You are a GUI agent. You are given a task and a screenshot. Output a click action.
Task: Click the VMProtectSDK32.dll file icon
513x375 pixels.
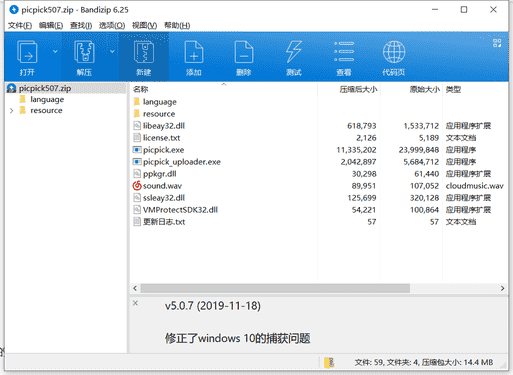pos(137,210)
